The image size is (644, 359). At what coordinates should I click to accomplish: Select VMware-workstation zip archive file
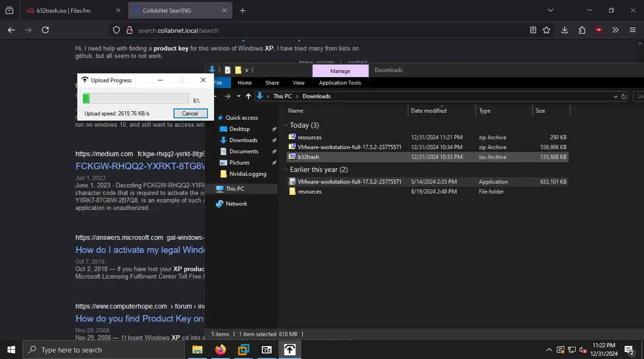point(427,147)
